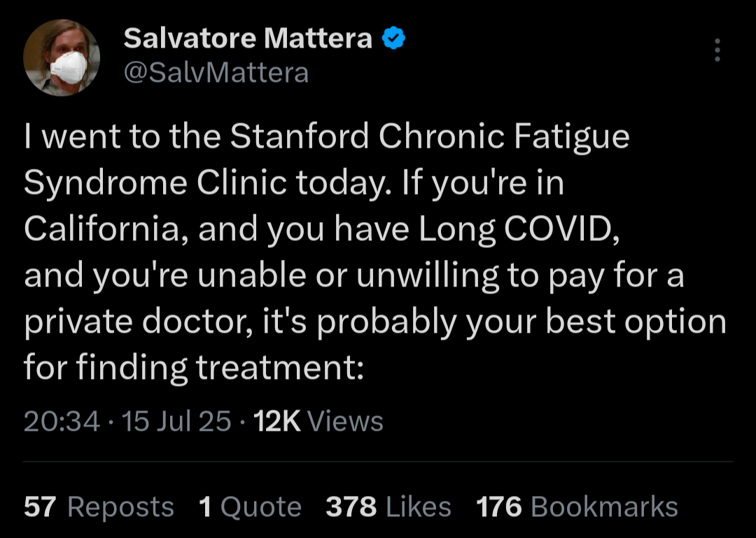Screen dimensions: 756x538
Task: Click the blue verified checkmark badge
Action: (394, 39)
